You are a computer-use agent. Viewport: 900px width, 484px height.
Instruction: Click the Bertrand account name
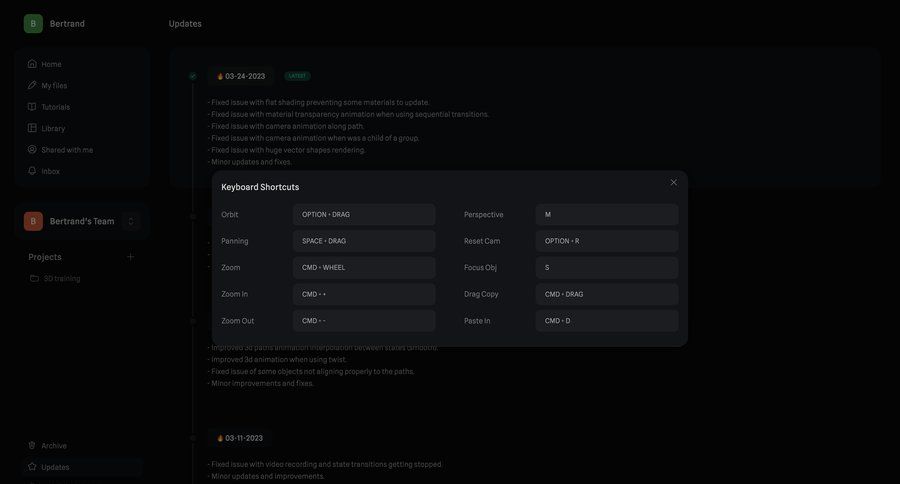click(67, 24)
